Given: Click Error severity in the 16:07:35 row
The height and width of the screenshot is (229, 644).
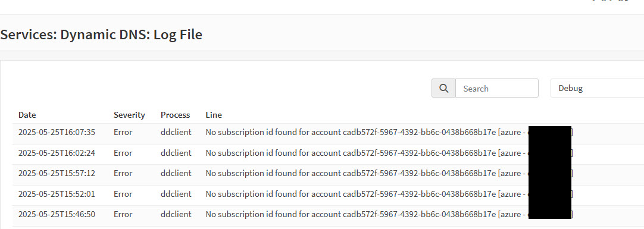Looking at the screenshot, I should pyautogui.click(x=123, y=133).
